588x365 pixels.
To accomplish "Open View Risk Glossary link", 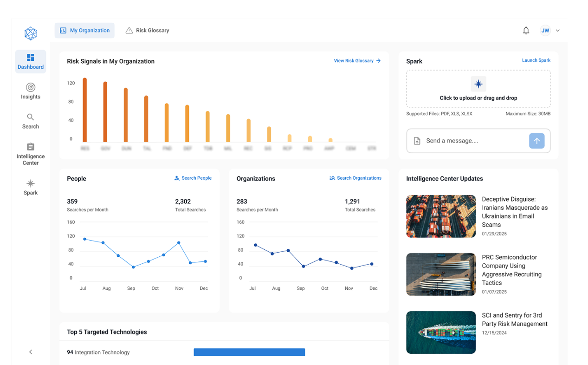I will [x=357, y=61].
